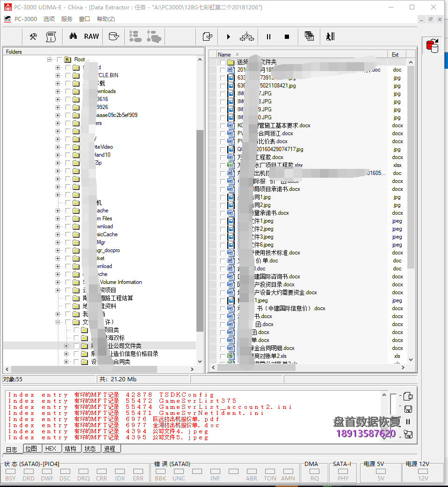
Task: Tick checkbox of 局项目承诺书.docx
Action: 222,189
